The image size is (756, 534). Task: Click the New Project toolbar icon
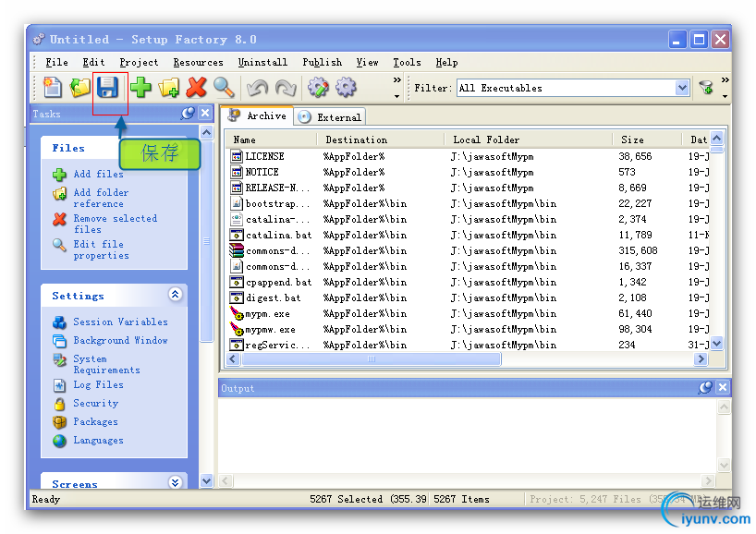click(52, 88)
